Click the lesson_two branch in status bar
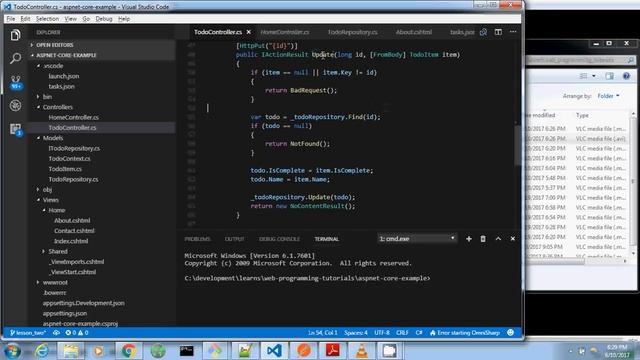 tap(28, 333)
